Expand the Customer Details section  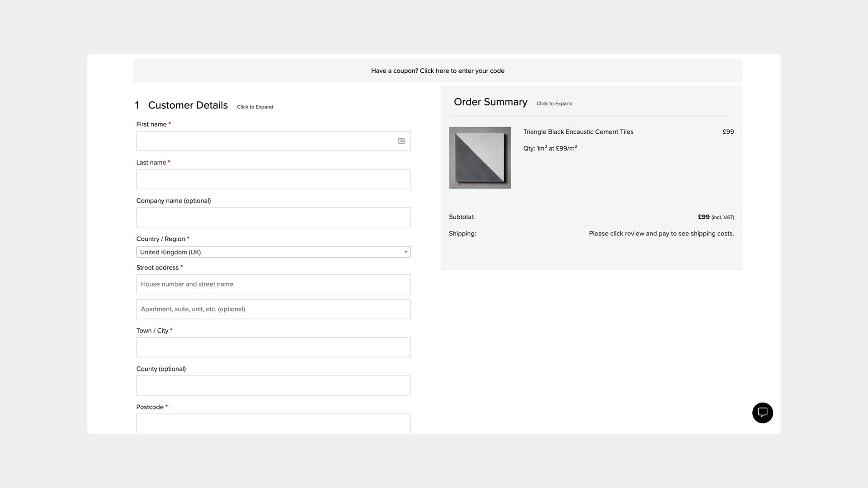click(x=255, y=107)
